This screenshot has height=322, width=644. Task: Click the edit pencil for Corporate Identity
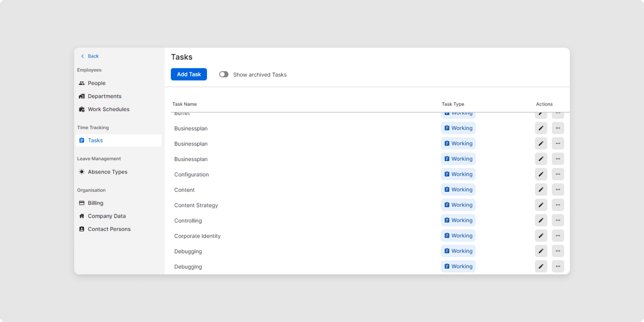[541, 236]
